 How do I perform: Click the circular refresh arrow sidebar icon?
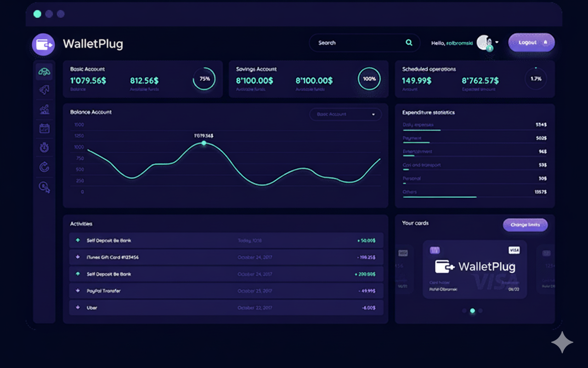pos(44,167)
